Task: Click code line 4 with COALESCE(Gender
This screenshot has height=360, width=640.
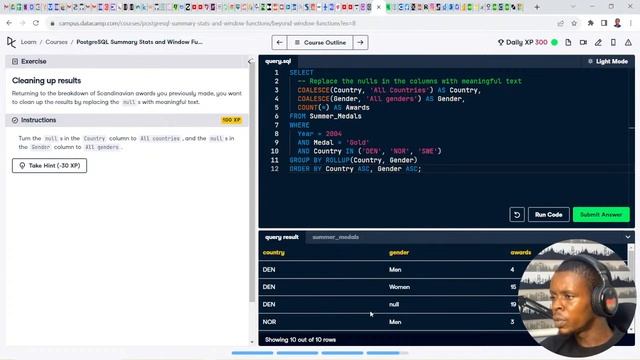Action: point(381,99)
